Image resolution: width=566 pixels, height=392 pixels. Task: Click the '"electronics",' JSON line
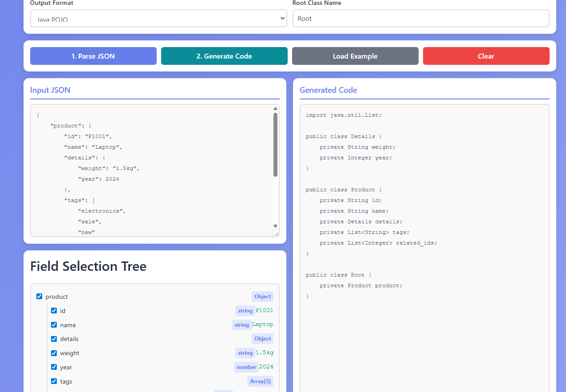pos(102,211)
